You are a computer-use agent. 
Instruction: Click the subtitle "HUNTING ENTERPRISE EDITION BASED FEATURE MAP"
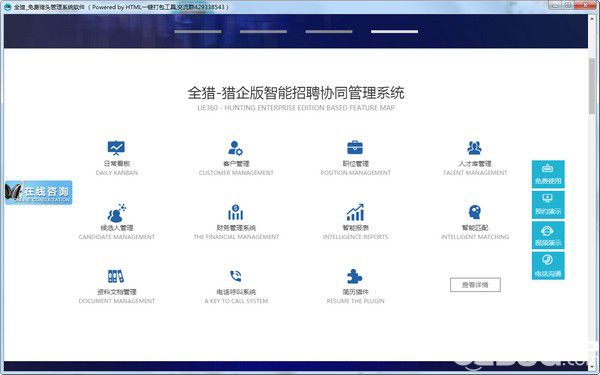pyautogui.click(x=309, y=108)
